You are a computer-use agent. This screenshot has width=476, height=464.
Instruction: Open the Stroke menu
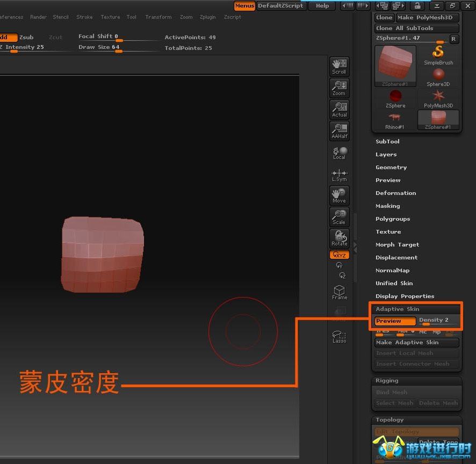tap(84, 17)
